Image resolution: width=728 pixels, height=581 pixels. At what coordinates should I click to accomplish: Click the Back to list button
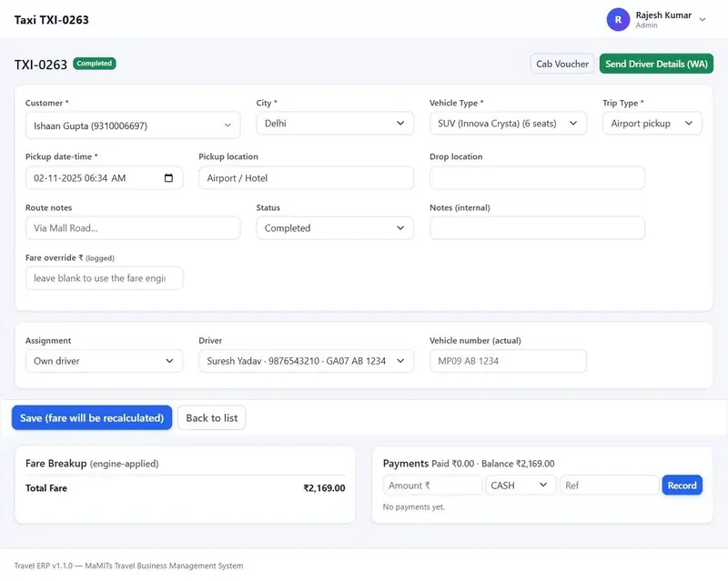pyautogui.click(x=211, y=417)
